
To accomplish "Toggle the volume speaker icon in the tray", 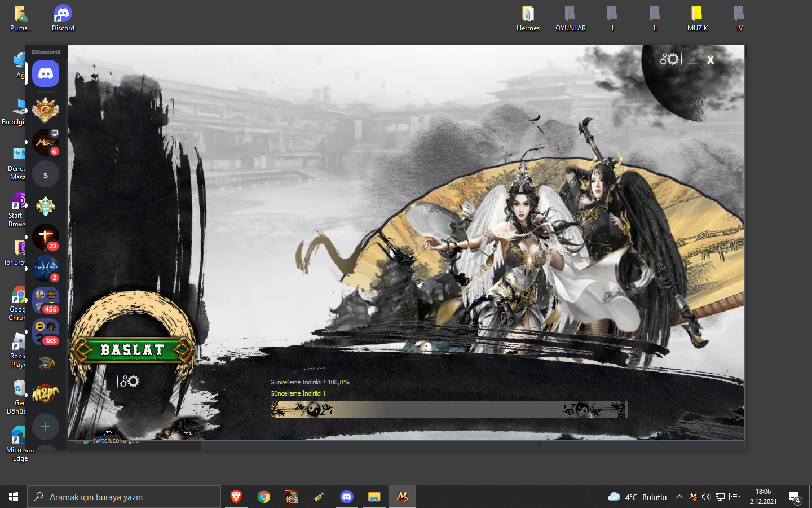I will pyautogui.click(x=706, y=497).
